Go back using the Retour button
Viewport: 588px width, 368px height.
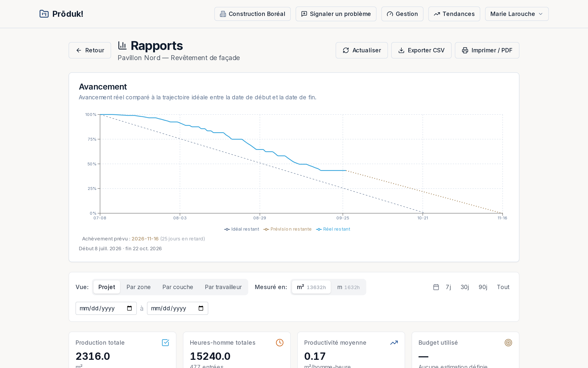(90, 50)
